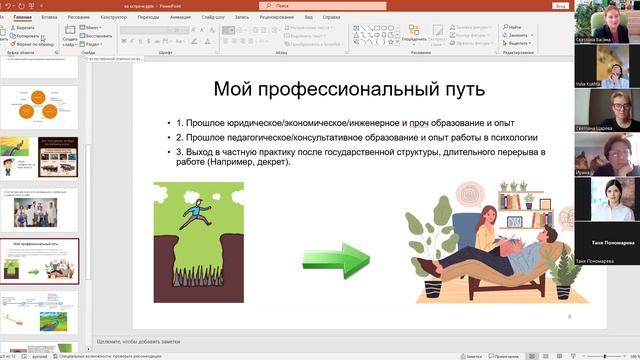Open the Справка (Help) tab
The height and width of the screenshot is (360, 640).
331,17
